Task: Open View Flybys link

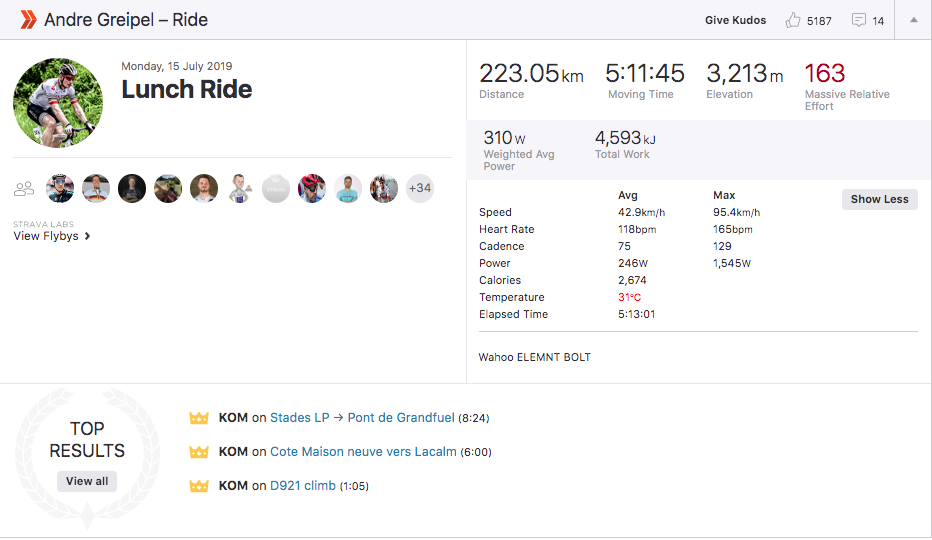Action: point(52,236)
